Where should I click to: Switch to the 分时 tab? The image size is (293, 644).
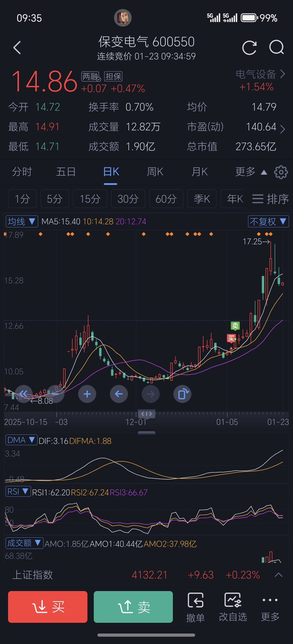pyautogui.click(x=22, y=172)
